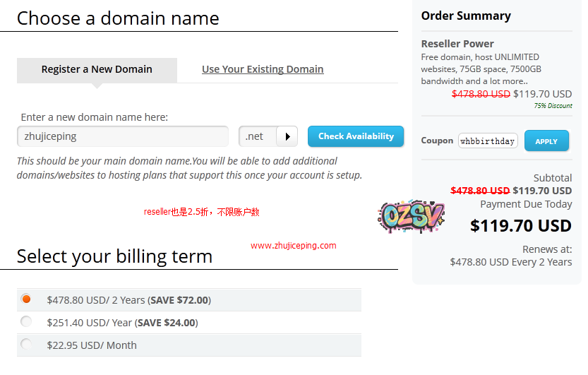Select the $478.80 USD/ 2 Years option

point(27,299)
